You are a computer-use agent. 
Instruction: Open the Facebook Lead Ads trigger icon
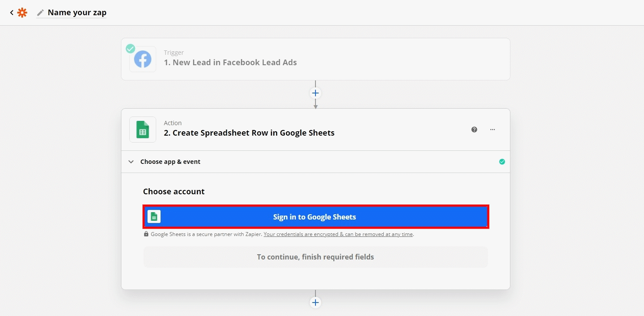tap(143, 59)
